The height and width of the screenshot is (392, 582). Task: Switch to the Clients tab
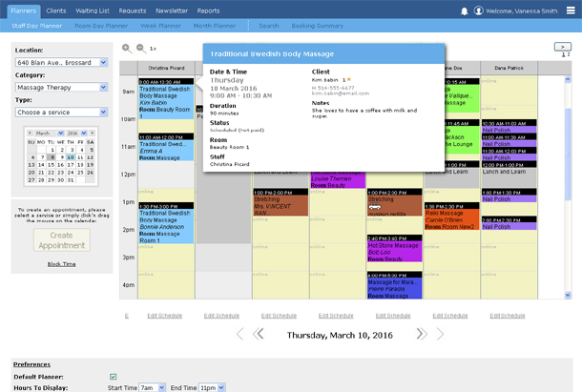(56, 11)
